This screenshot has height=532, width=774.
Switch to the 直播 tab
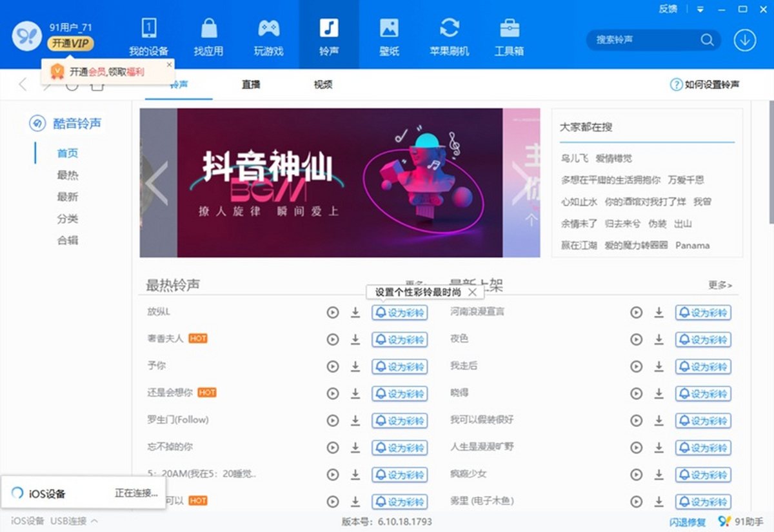tap(251, 84)
